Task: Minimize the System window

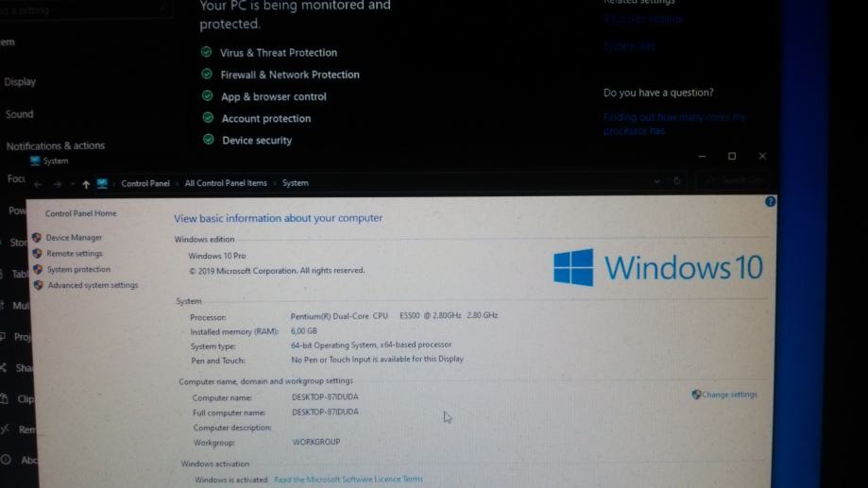Action: pos(702,157)
